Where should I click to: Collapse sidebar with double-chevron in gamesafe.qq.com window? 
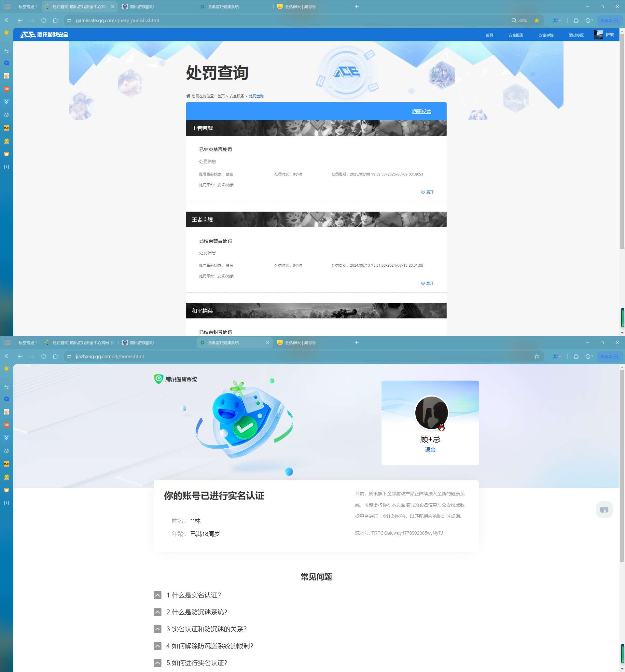pyautogui.click(x=7, y=21)
